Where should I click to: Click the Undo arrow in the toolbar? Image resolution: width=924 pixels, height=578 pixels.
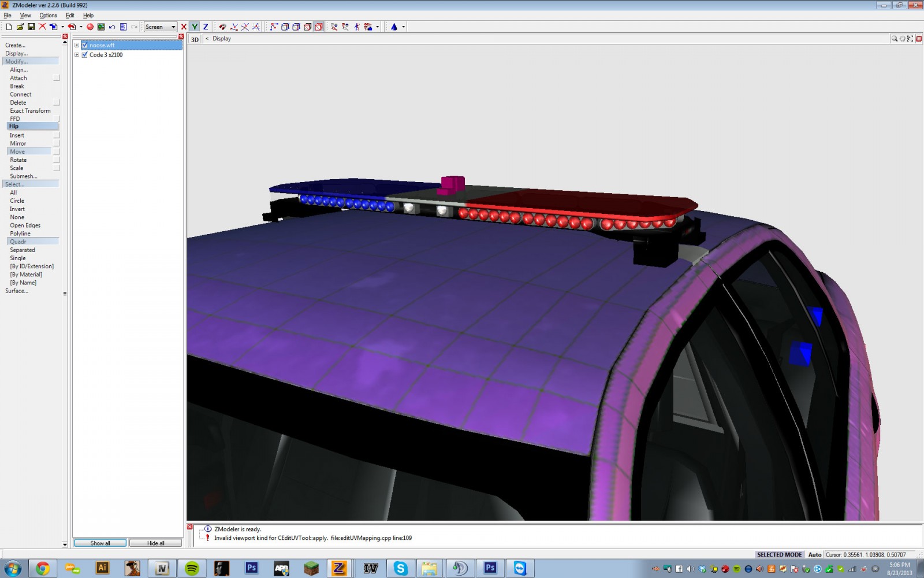[112, 27]
